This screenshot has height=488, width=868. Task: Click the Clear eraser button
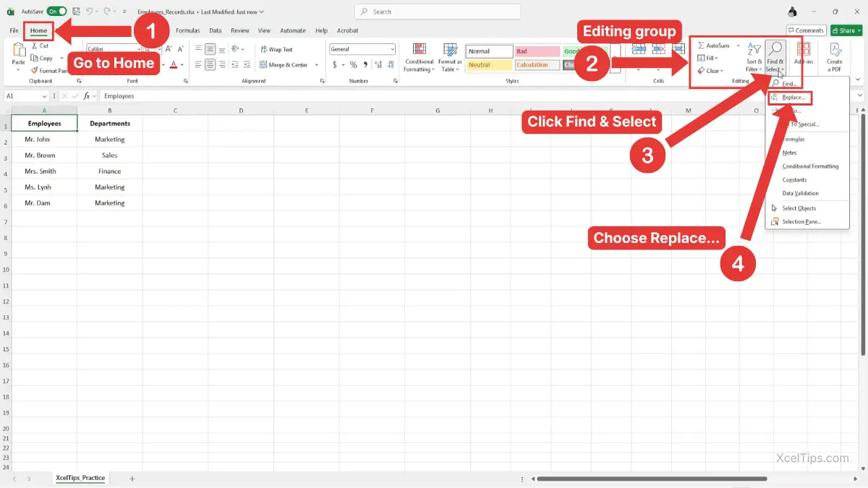tap(710, 71)
